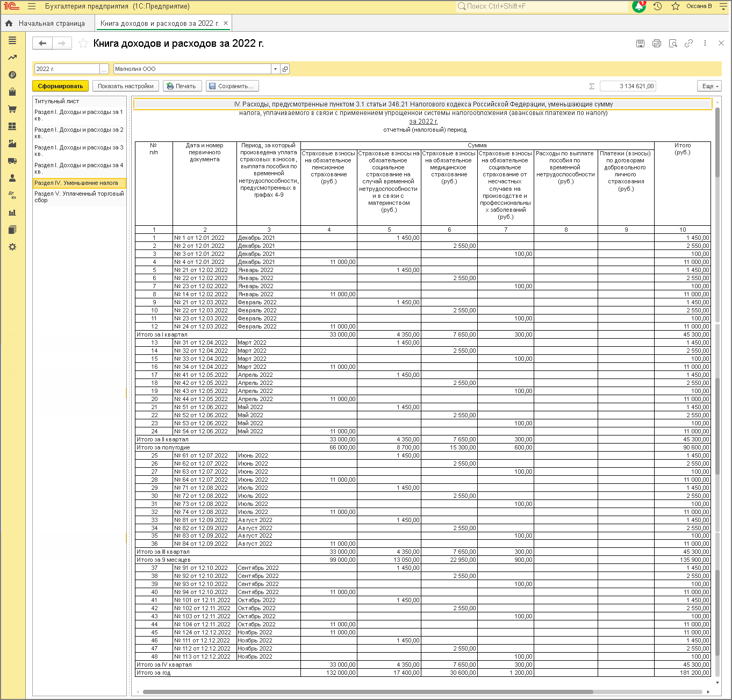Screen dimensions: 732x700
Task: Open the Production factory sidebar icon
Action: coord(12,144)
